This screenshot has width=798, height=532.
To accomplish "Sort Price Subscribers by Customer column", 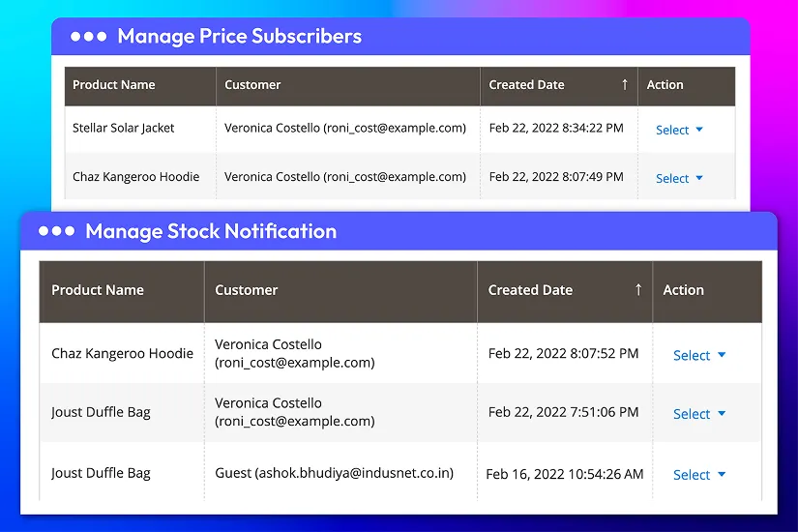I will (x=252, y=84).
